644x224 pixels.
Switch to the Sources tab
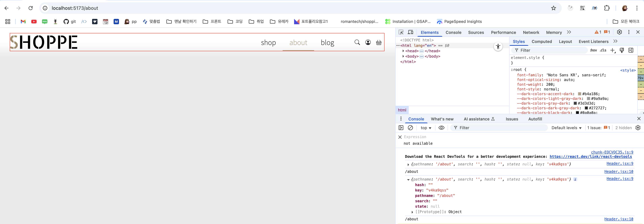click(476, 32)
